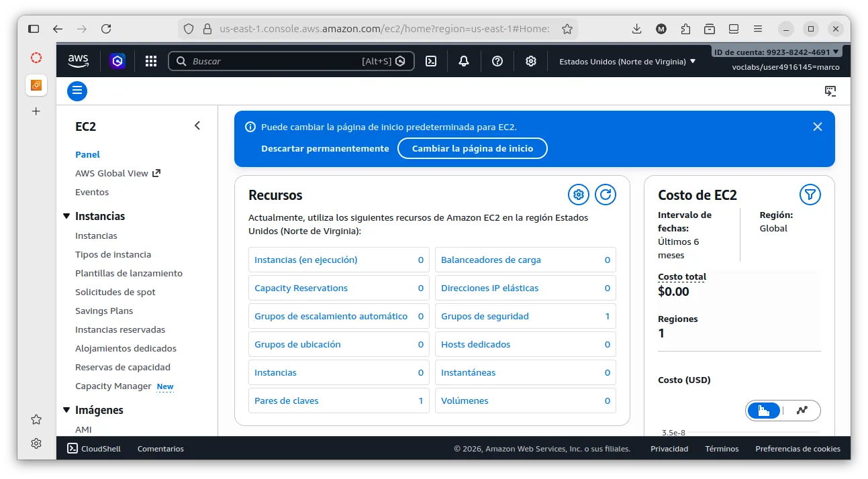Open the Costo de EC2 filter
868x479 pixels.
coord(810,195)
